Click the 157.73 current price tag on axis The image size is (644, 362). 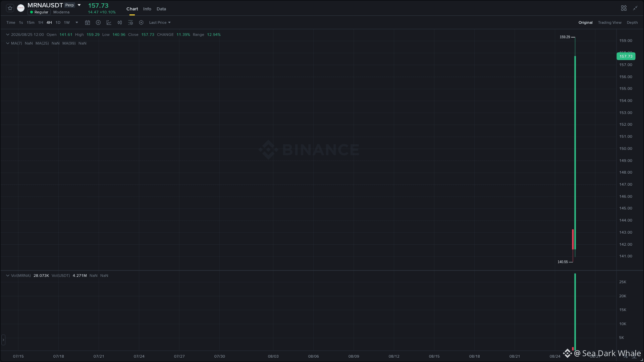pos(626,56)
